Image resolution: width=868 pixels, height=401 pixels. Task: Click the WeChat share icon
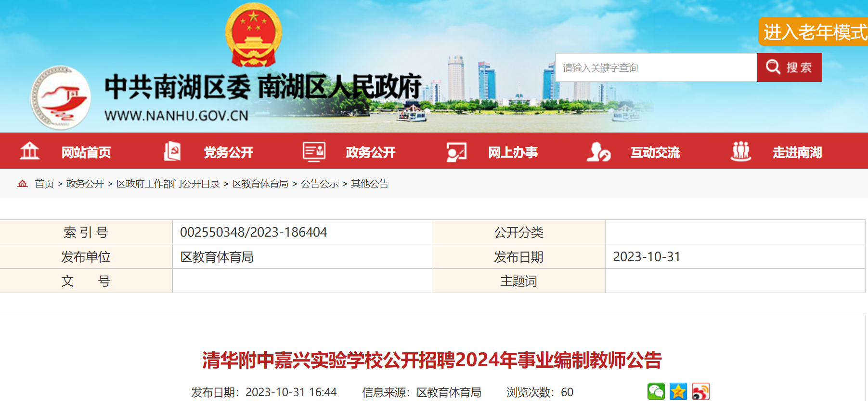656,391
